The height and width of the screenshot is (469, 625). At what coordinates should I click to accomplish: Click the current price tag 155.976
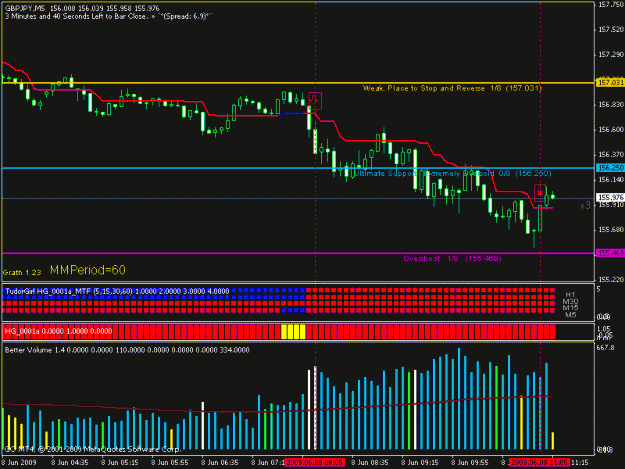click(x=610, y=197)
